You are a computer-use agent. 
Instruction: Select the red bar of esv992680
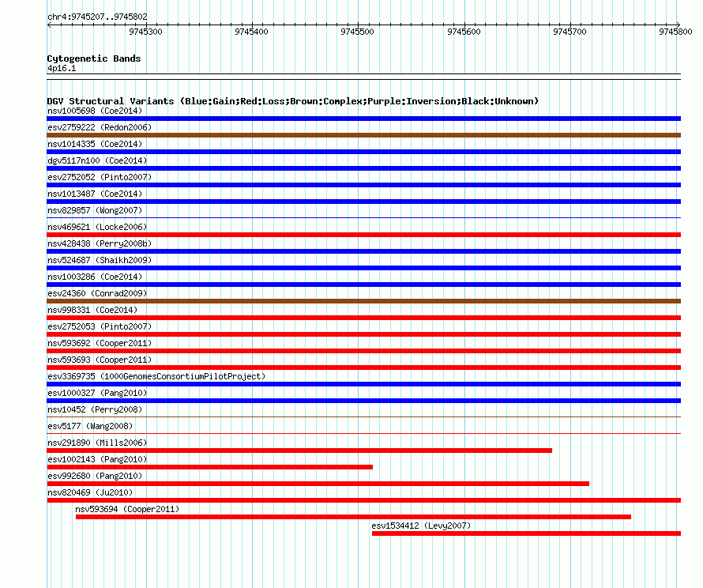click(318, 484)
